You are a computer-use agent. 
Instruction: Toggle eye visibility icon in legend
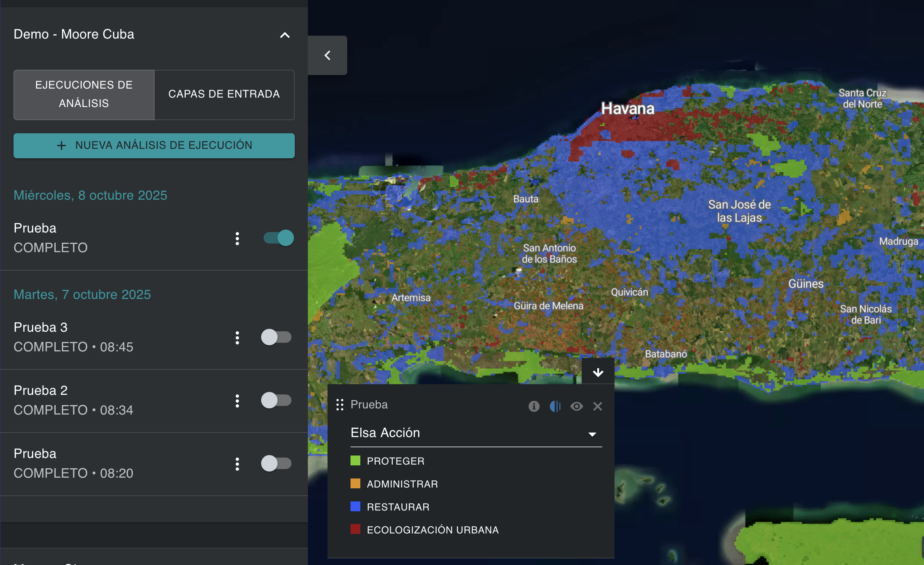[576, 406]
